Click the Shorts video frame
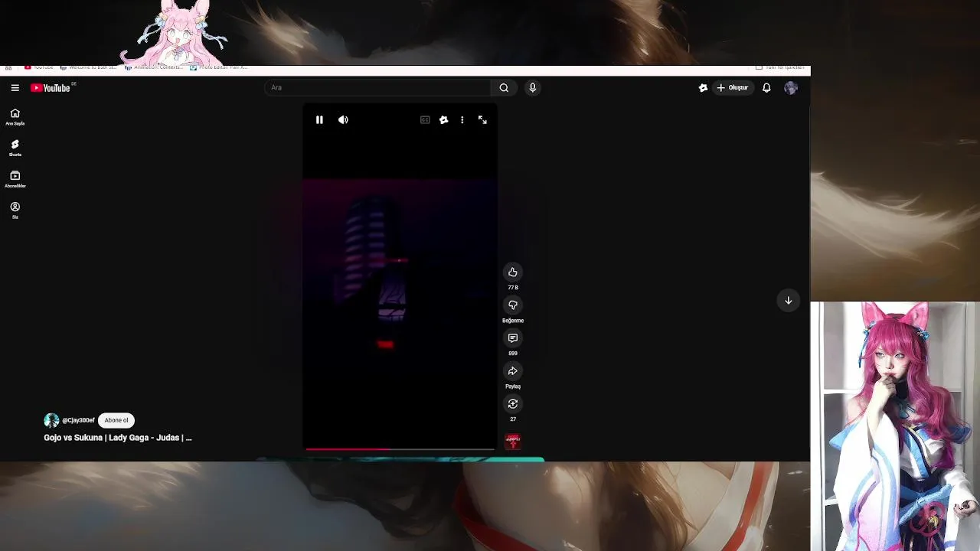The width and height of the screenshot is (980, 551). pyautogui.click(x=400, y=275)
